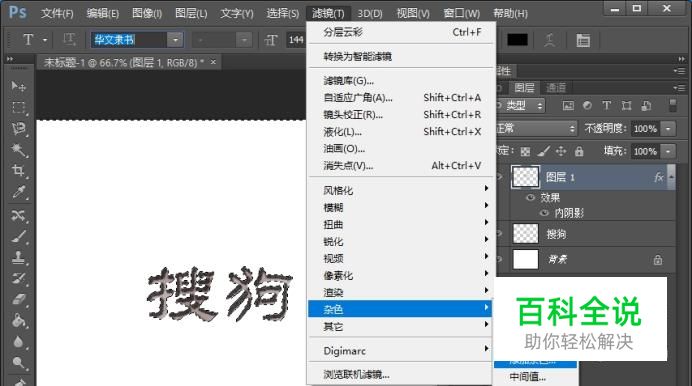The width and height of the screenshot is (692, 386).
Task: Hide the 内阴影 effect visibility eye
Action: [x=544, y=214]
